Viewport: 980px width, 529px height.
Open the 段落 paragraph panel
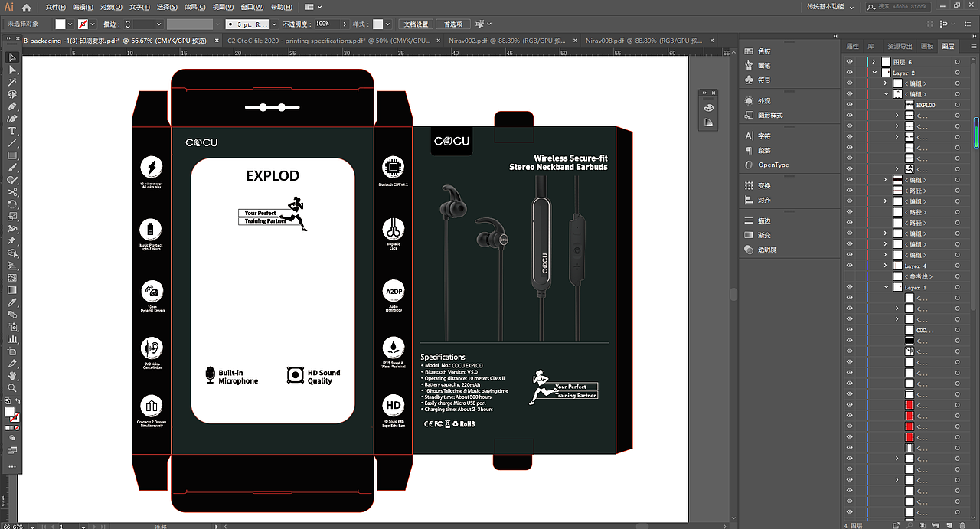tap(759, 151)
